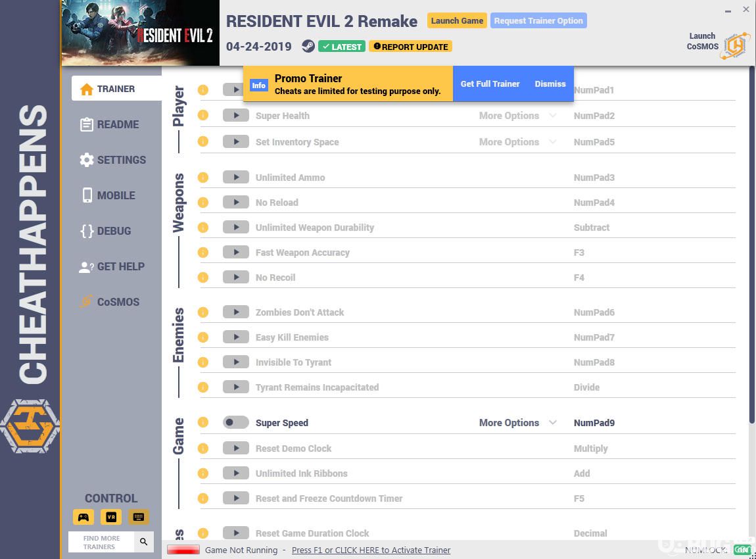Click the Activate Trainer link

pyautogui.click(x=371, y=550)
